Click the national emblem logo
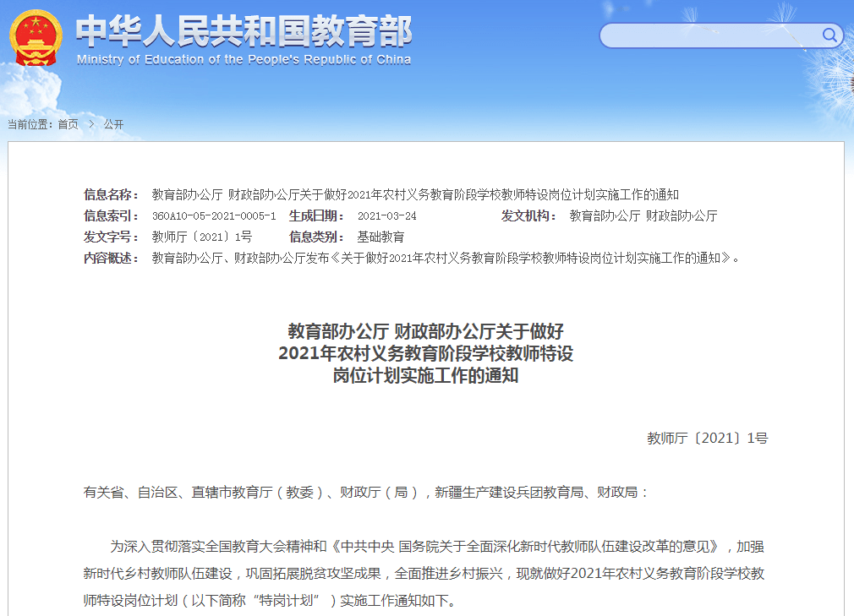Viewport: 854px width, 616px height. click(34, 36)
